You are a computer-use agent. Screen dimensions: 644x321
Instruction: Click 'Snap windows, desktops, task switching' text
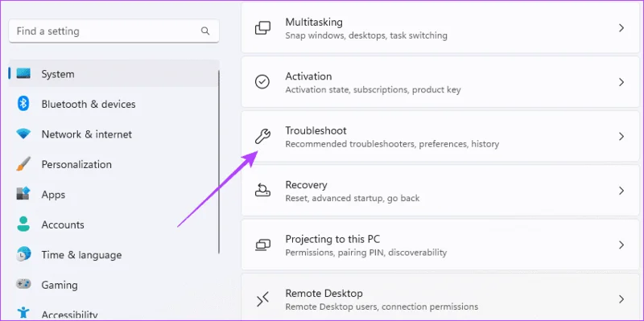click(366, 35)
